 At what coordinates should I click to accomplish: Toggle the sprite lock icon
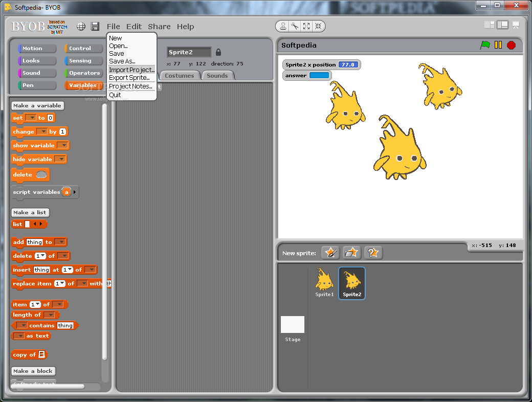coord(218,52)
